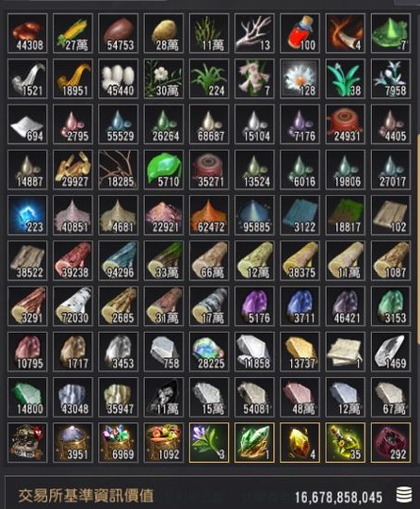
Task: Select the rainbow opal gem with 28225
Action: tap(209, 352)
